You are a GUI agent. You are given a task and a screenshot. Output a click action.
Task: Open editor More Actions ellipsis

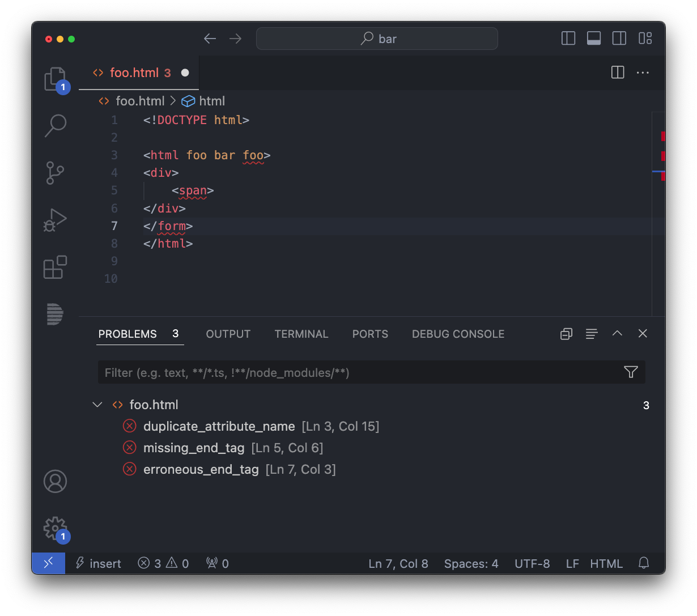click(x=643, y=73)
